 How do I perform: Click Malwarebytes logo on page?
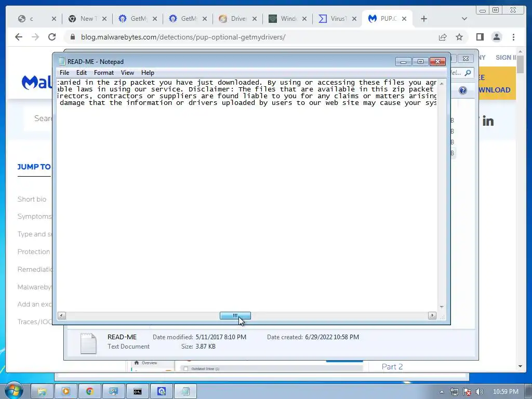(x=37, y=83)
